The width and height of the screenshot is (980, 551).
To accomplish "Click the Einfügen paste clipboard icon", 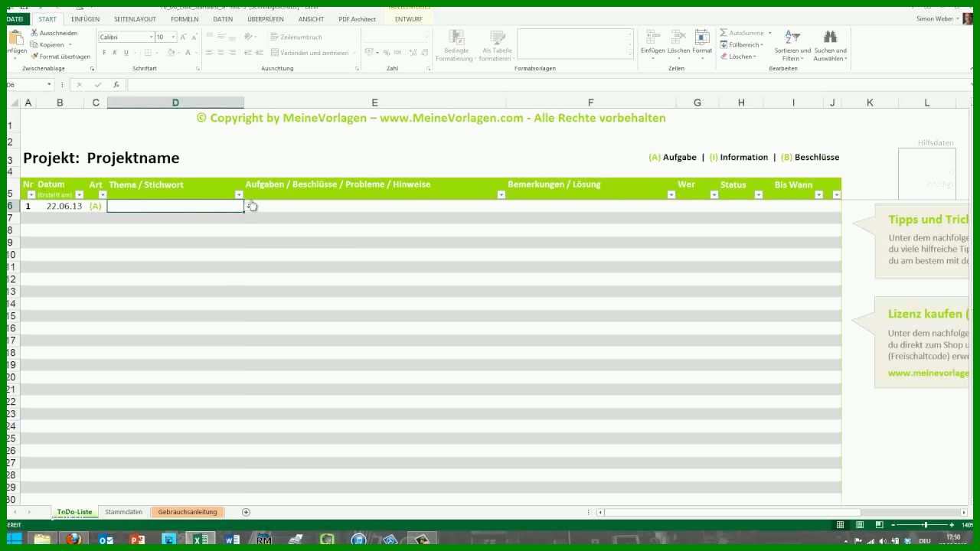I will pyautogui.click(x=16, y=37).
